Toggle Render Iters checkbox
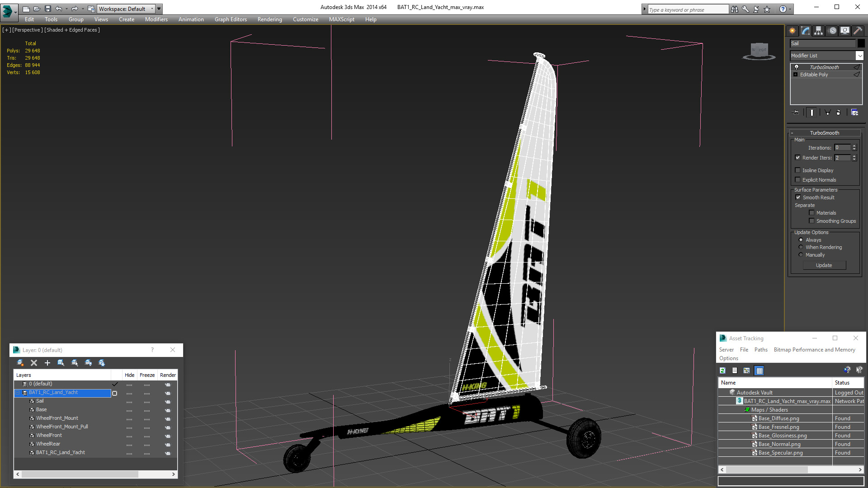 click(x=798, y=158)
